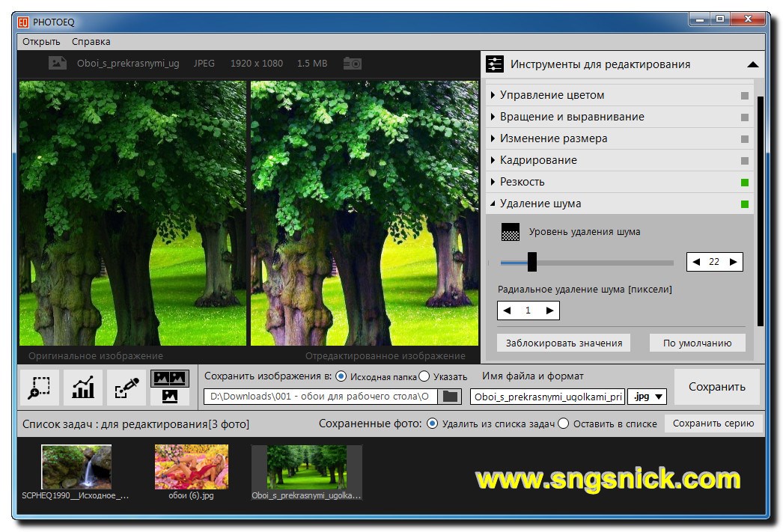
Task: Open the Открыть menu
Action: (41, 41)
